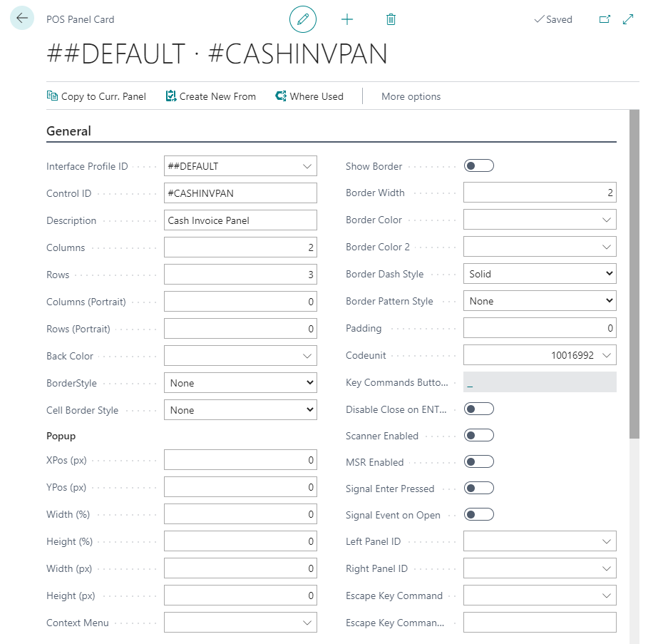Turn on MSR Enabled toggle
Screen dimensions: 658x644
[x=478, y=462]
